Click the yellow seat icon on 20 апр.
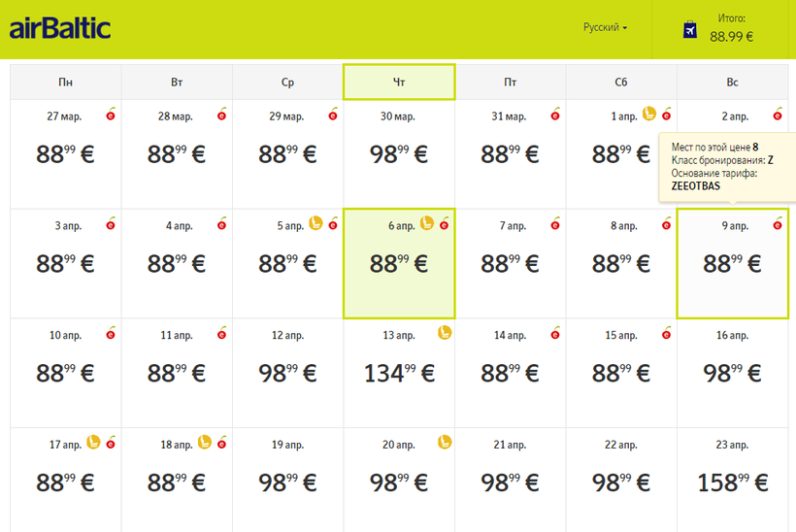 point(444,443)
